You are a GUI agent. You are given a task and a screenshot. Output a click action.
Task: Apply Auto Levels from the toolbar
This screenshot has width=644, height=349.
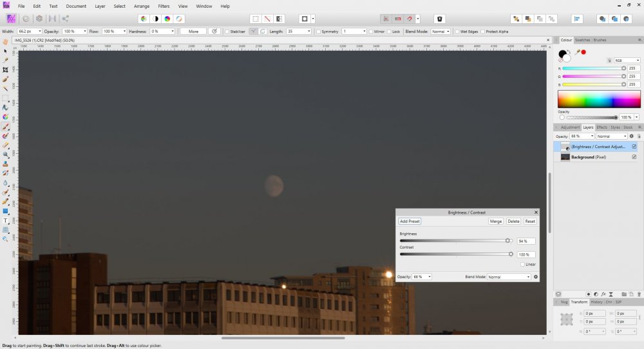144,19
